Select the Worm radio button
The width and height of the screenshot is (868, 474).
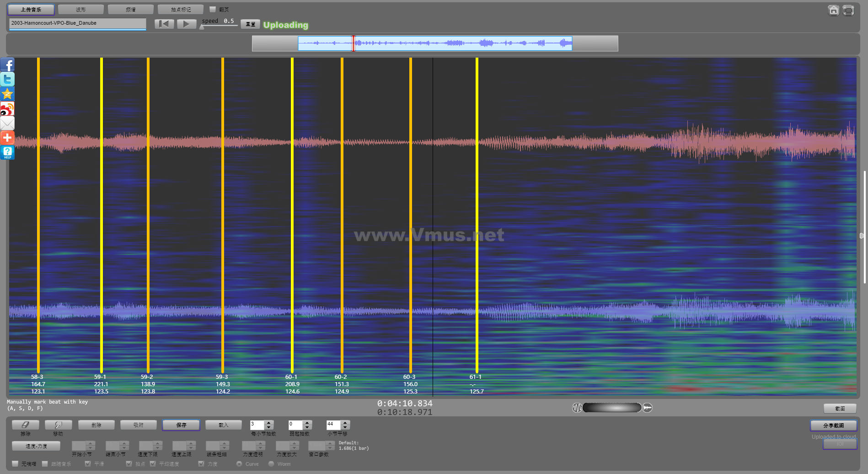click(x=271, y=464)
